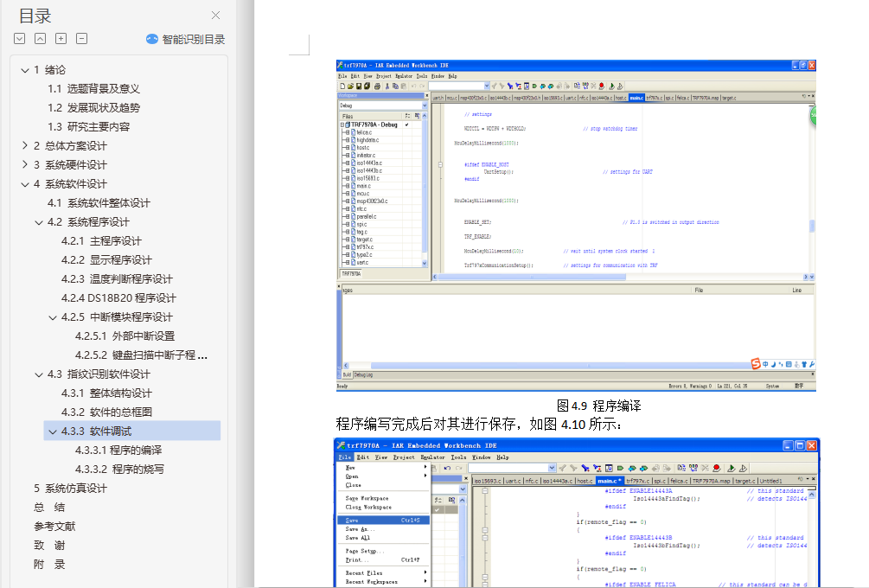This screenshot has width=869, height=588.
Task: Click File menu in second IAR screenshot
Action: [345, 457]
